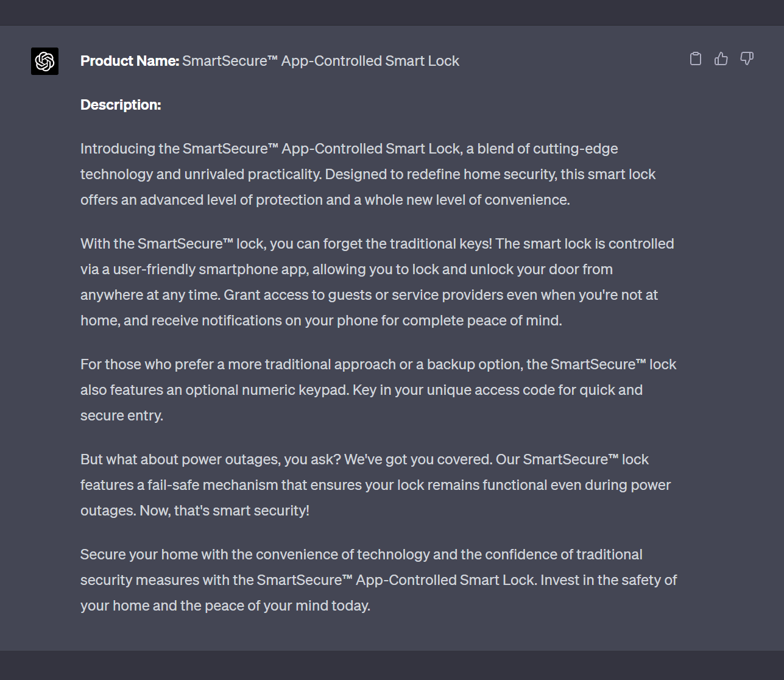Click the line starting "For those who prefer"
Image resolution: width=784 pixels, height=680 pixels.
(x=378, y=364)
